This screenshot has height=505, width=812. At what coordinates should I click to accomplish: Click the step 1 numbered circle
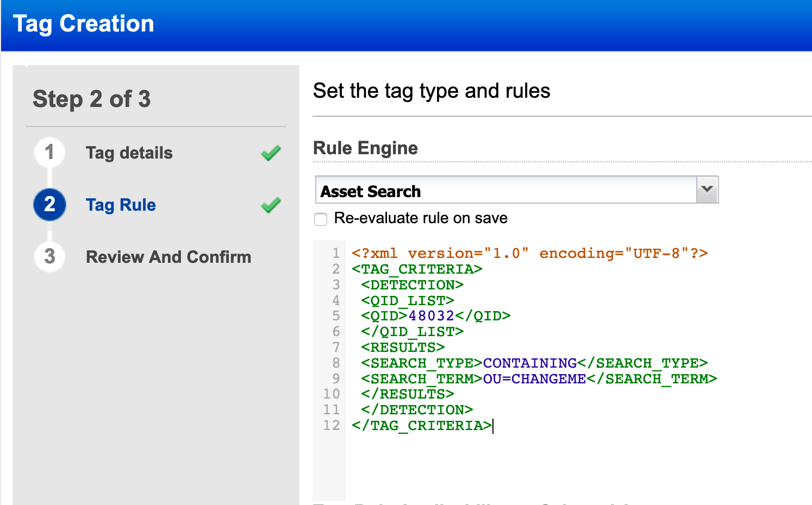click(49, 153)
